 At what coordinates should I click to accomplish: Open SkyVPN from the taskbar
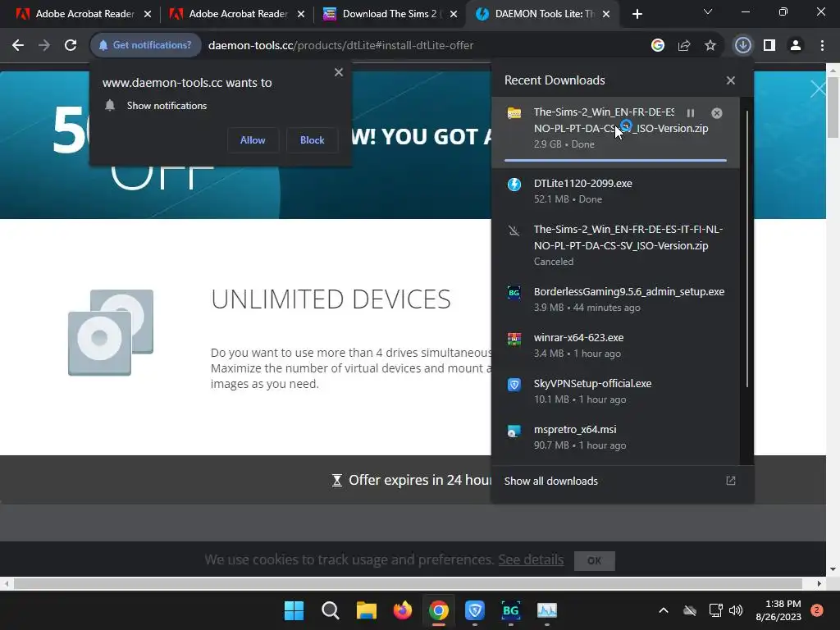point(475,610)
